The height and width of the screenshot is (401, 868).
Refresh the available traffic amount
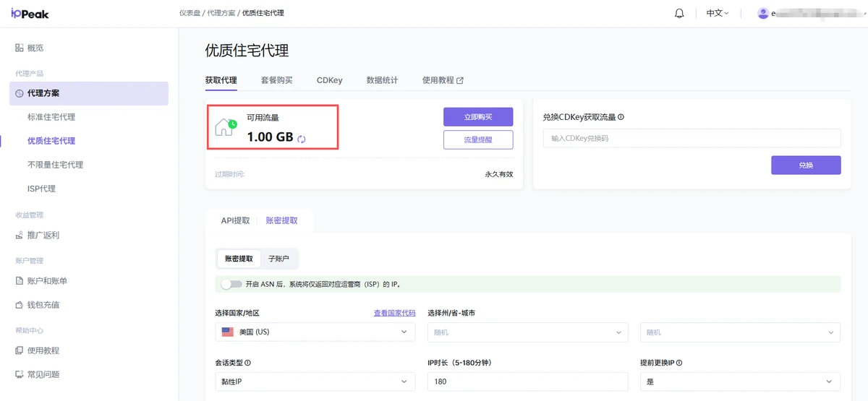pos(302,138)
